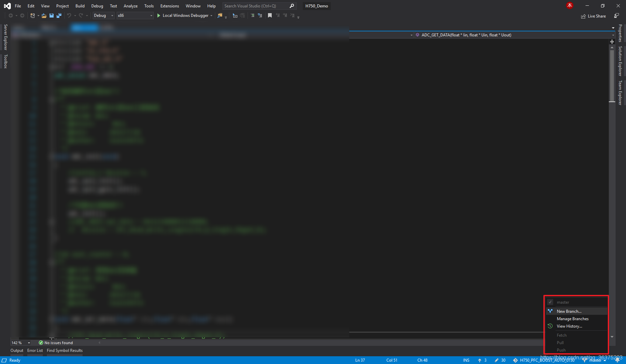
Task: Open the Test menu
Action: [x=114, y=6]
